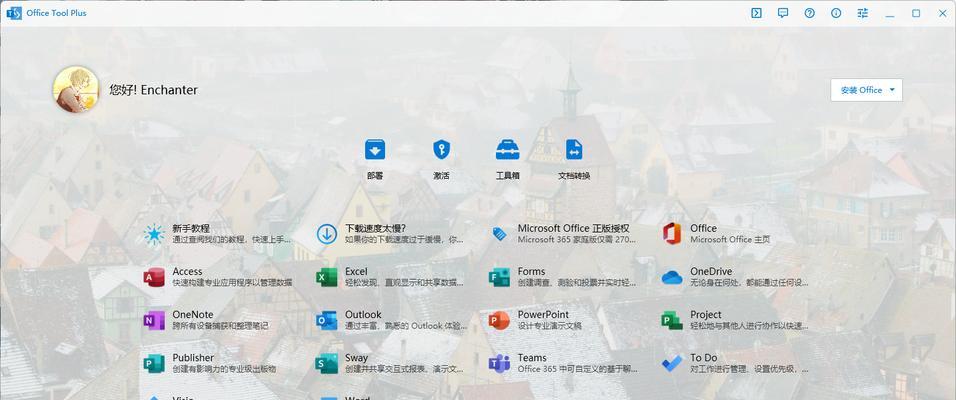This screenshot has height=400, width=956.
Task: Click the Project title text
Action: pos(706,315)
